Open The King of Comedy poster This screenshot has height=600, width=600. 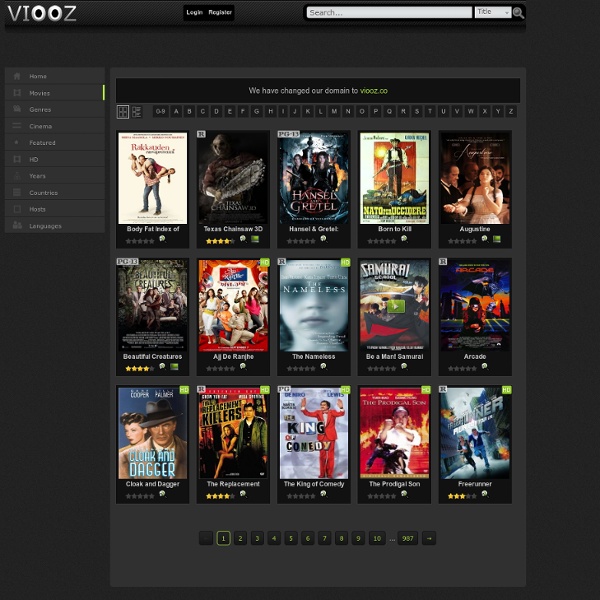[314, 433]
